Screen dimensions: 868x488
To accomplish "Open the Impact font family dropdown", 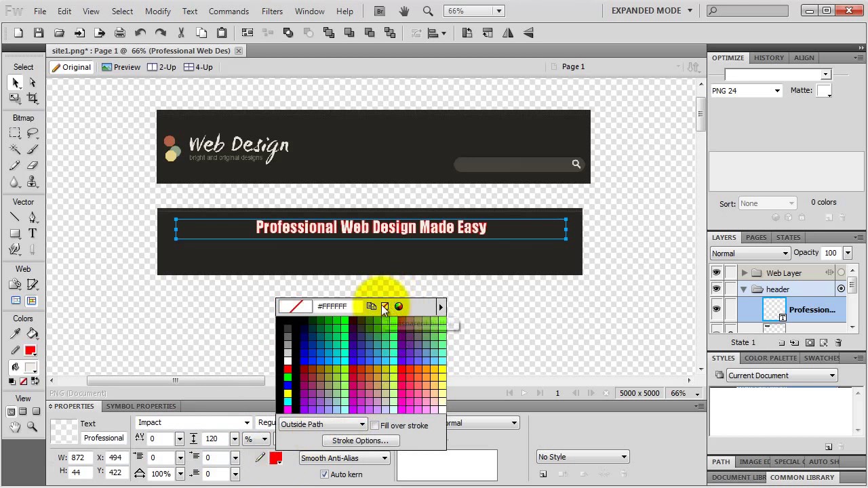I will (193, 423).
